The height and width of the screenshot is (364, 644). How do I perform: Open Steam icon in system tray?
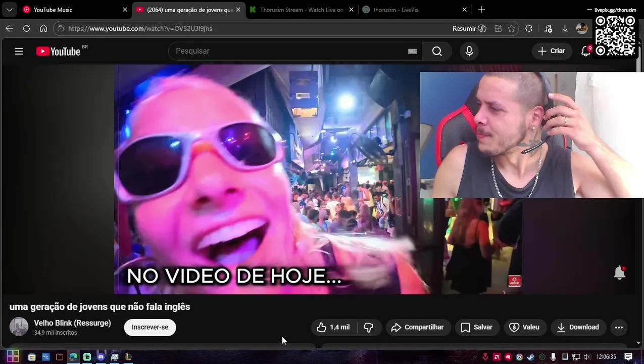coord(530,357)
